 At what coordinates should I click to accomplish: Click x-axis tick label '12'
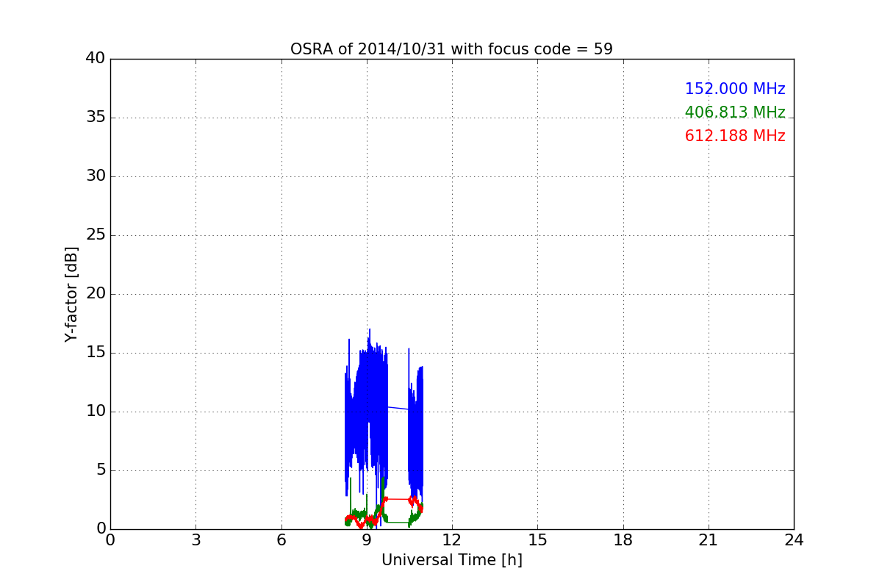click(452, 540)
